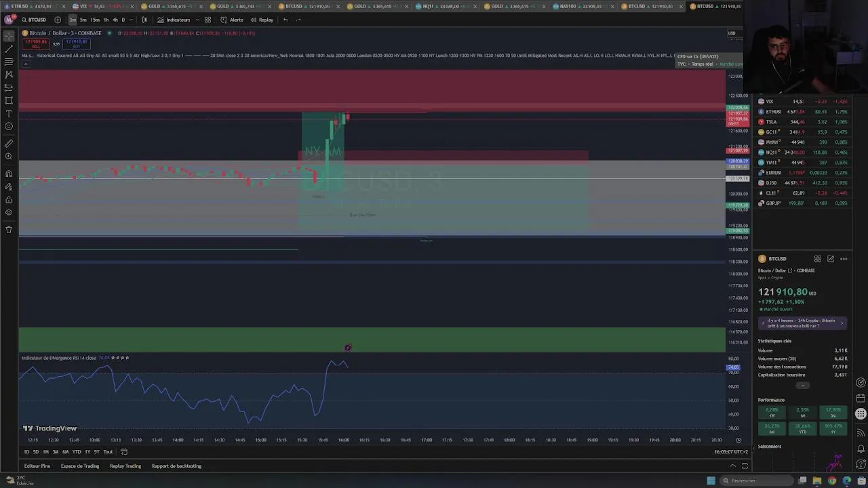The width and height of the screenshot is (868, 488).
Task: Open the emoji and icons tool
Action: click(x=9, y=126)
